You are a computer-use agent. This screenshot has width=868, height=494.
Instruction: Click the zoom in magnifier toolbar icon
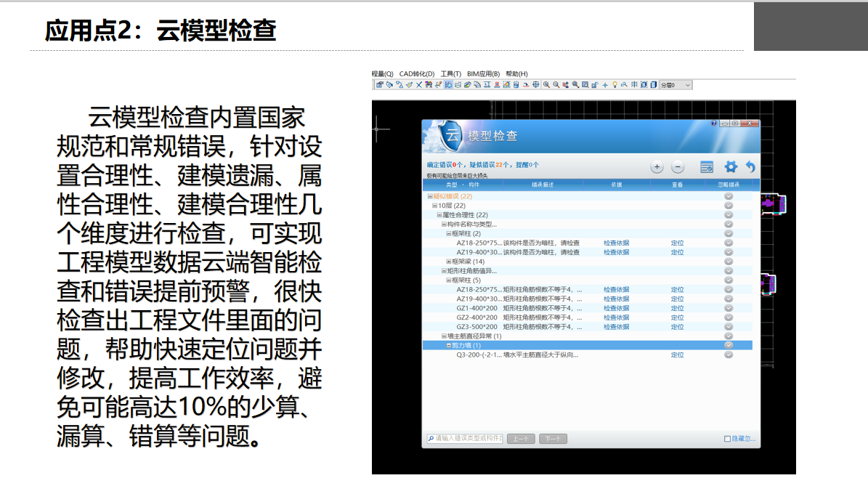(x=547, y=85)
